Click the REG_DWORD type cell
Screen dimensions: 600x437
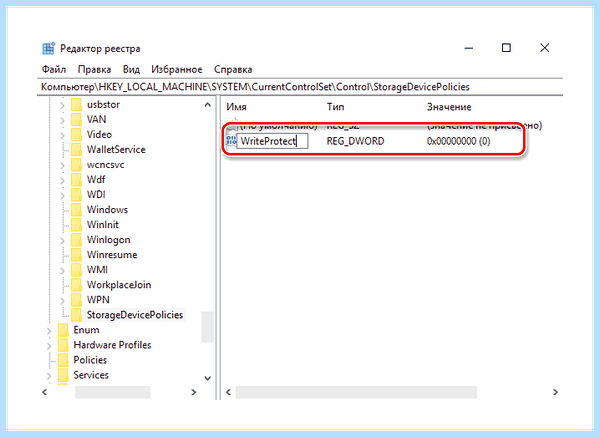[355, 141]
